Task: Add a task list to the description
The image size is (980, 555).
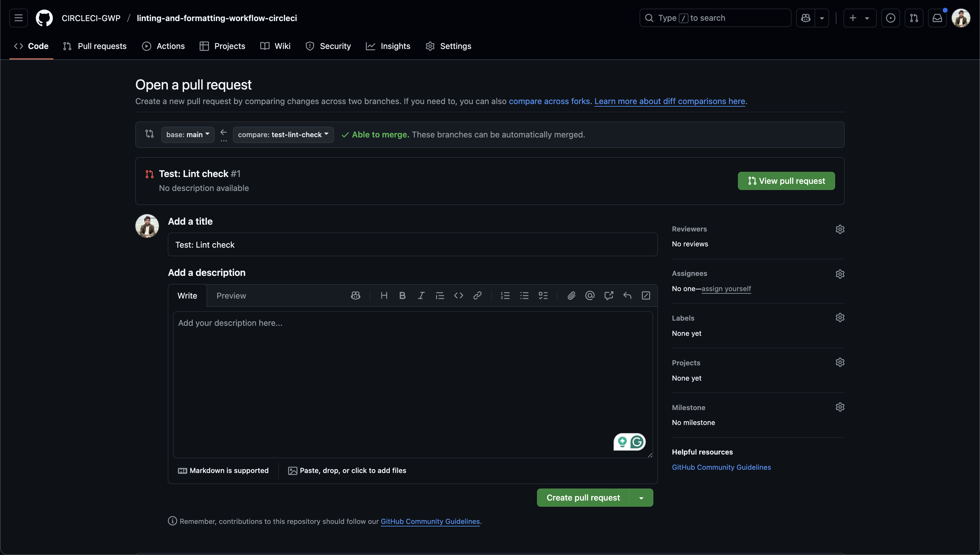Action: [x=543, y=295]
